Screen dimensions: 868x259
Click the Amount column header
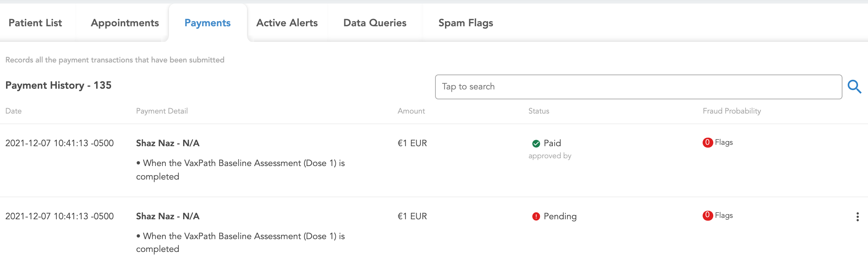coord(411,111)
